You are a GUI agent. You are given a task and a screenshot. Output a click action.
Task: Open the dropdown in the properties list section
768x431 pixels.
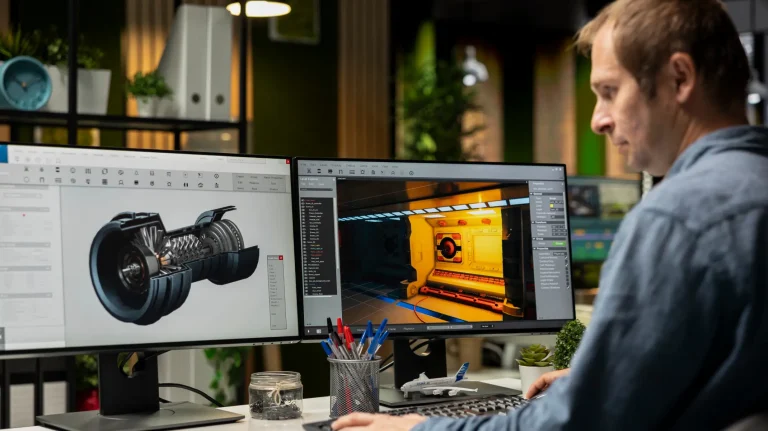coord(559,254)
